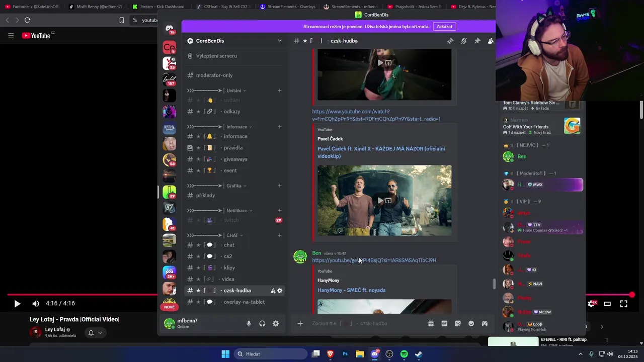Open YouTube hamburger guide menu
644x362 pixels.
tap(11, 35)
